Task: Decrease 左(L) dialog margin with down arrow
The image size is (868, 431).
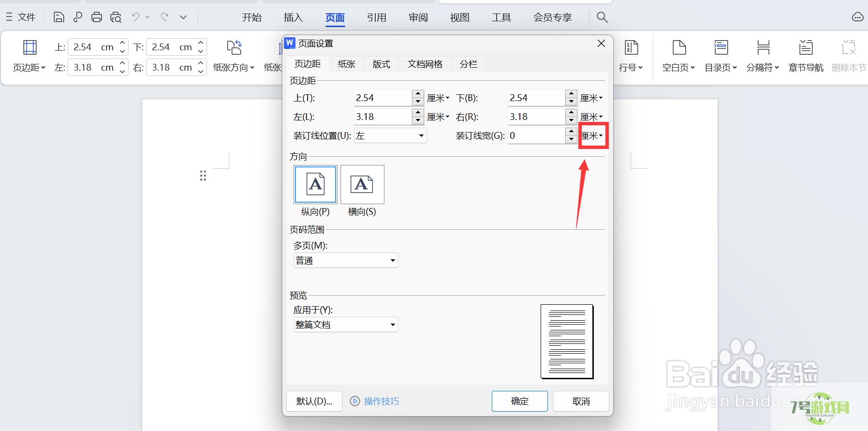Action: [418, 120]
